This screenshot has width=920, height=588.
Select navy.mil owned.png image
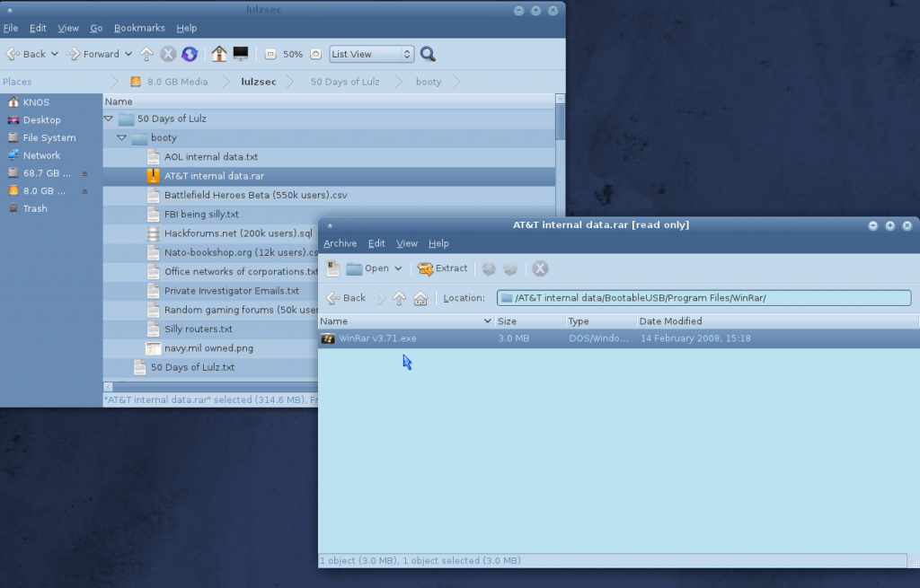pyautogui.click(x=210, y=348)
